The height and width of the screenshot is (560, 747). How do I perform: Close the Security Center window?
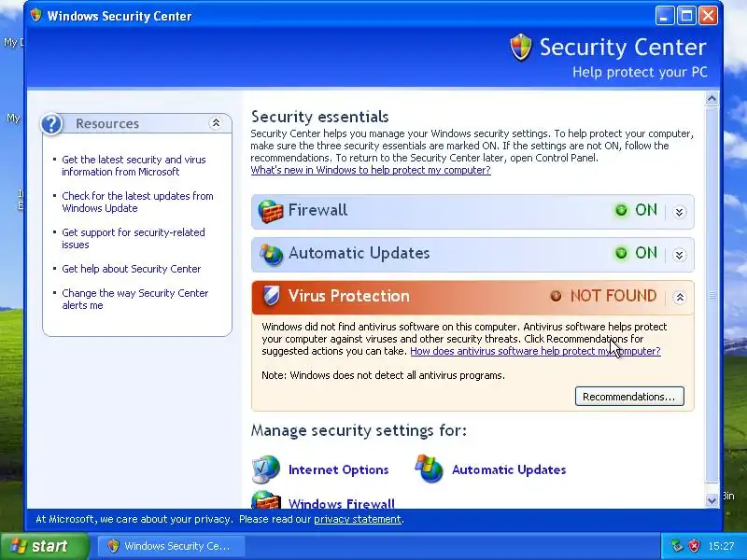coord(709,16)
